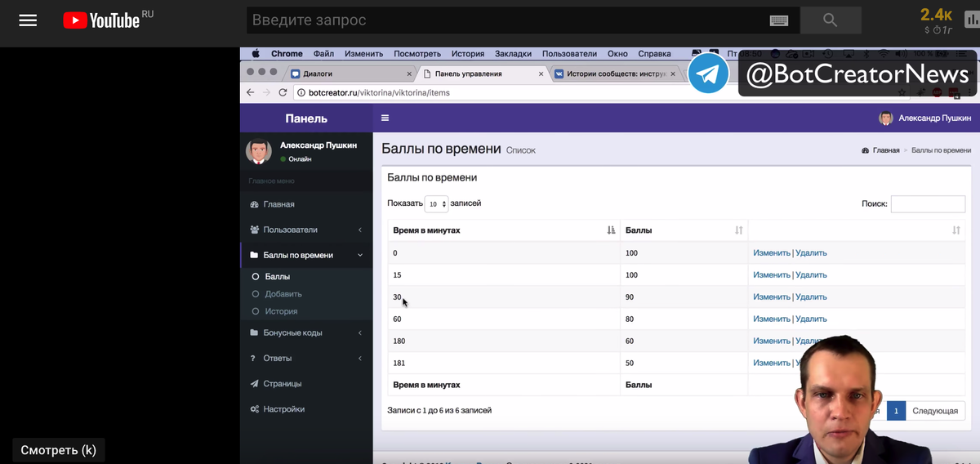The image size is (980, 464).
Task: Switch to the Истории сообществ browser tab
Action: 616,74
